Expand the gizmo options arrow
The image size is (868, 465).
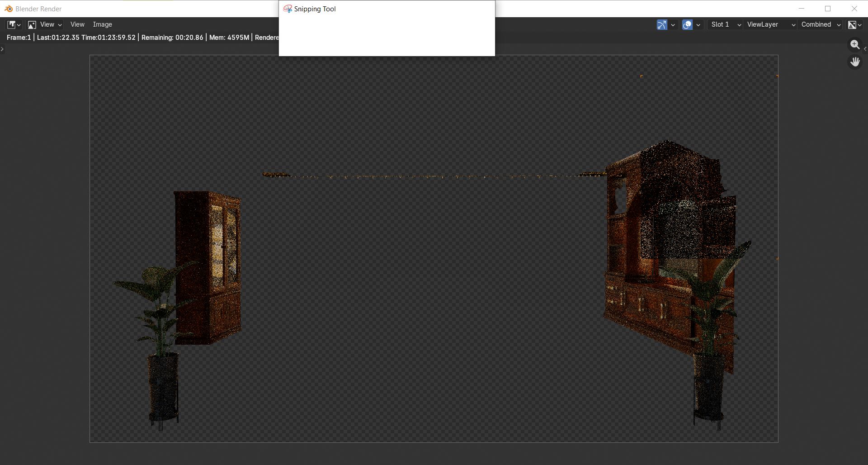(673, 25)
